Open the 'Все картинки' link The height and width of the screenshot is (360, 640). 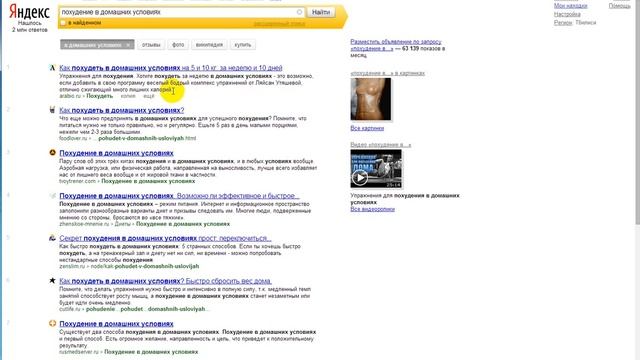click(367, 128)
